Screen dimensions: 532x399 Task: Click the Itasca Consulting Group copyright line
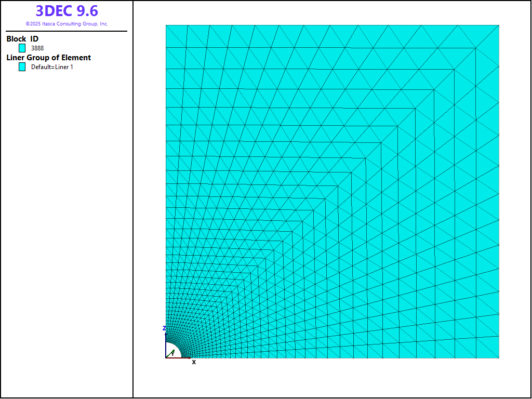[x=66, y=24]
